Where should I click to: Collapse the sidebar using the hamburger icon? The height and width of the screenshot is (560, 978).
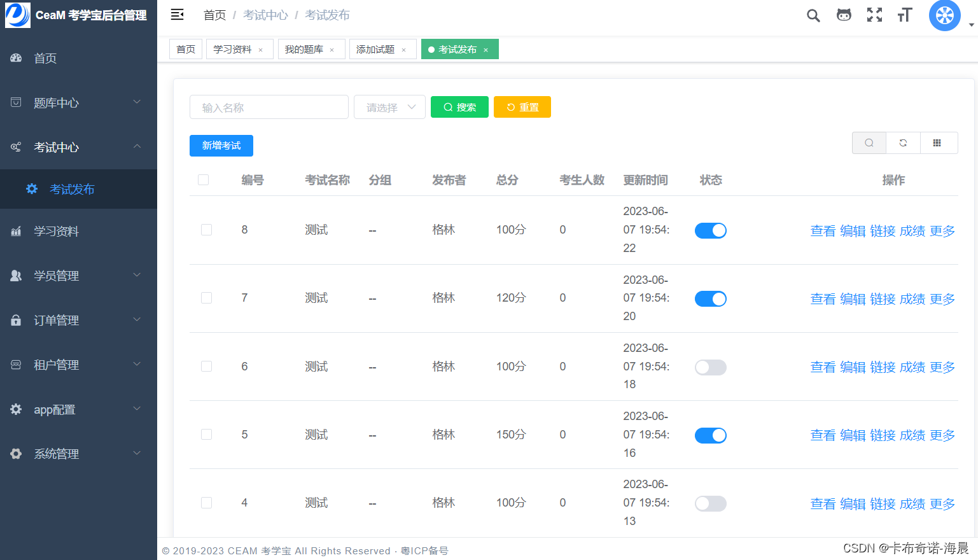point(176,13)
